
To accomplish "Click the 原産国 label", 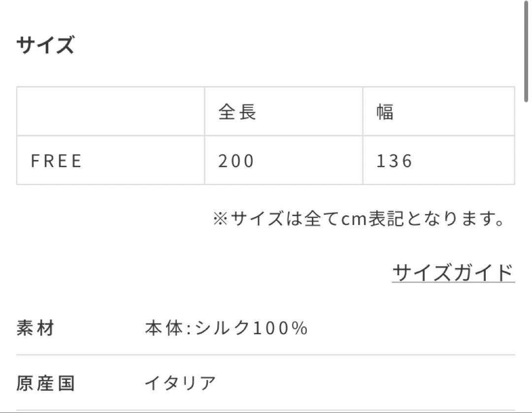I will pos(45,383).
